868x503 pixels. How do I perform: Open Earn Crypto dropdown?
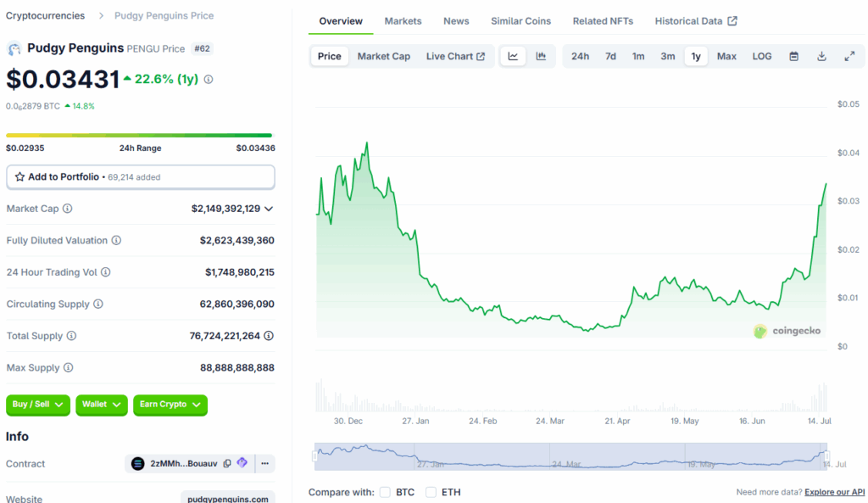point(170,405)
